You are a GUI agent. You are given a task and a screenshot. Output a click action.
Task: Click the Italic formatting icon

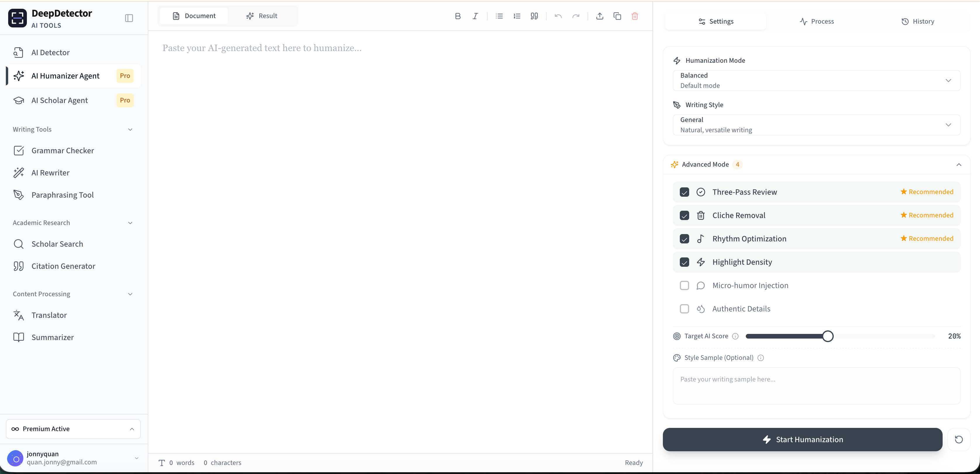475,16
